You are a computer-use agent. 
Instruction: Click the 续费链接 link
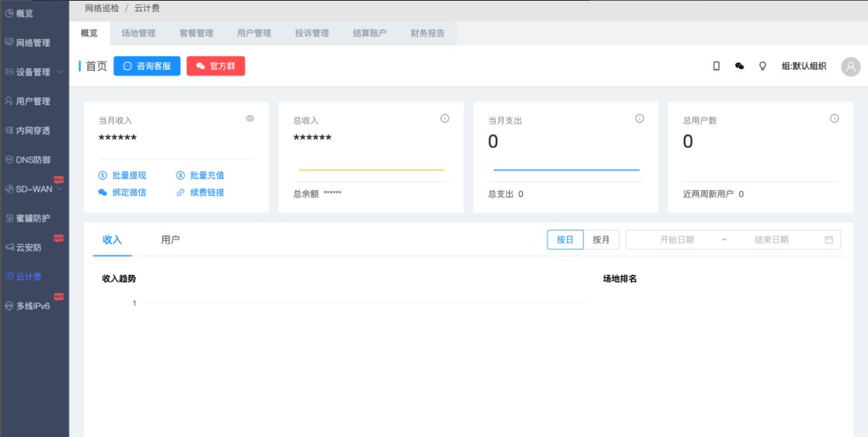click(200, 193)
